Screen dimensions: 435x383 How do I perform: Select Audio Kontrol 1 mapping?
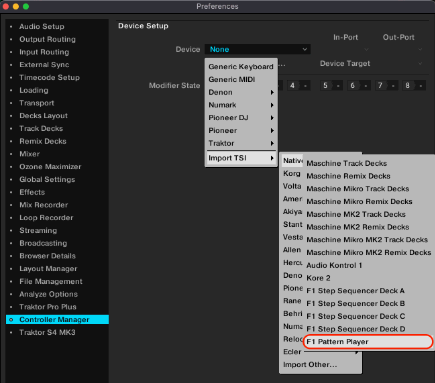tap(334, 265)
